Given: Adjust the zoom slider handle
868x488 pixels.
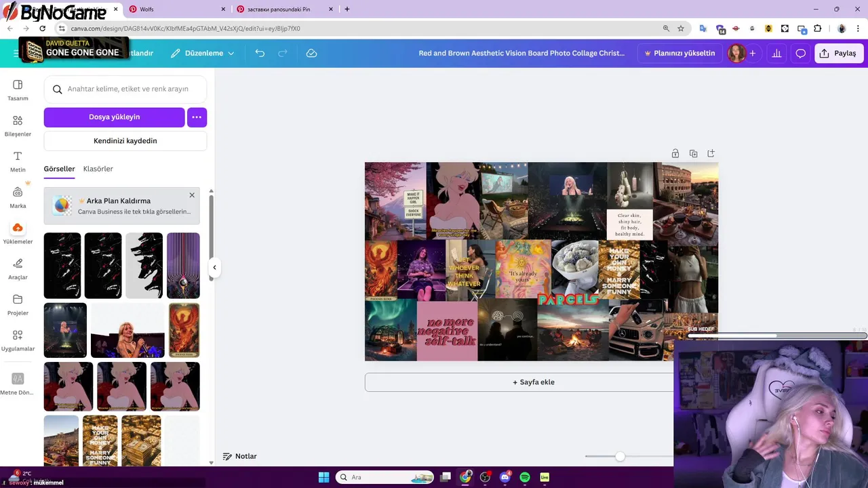Looking at the screenshot, I should 620,457.
